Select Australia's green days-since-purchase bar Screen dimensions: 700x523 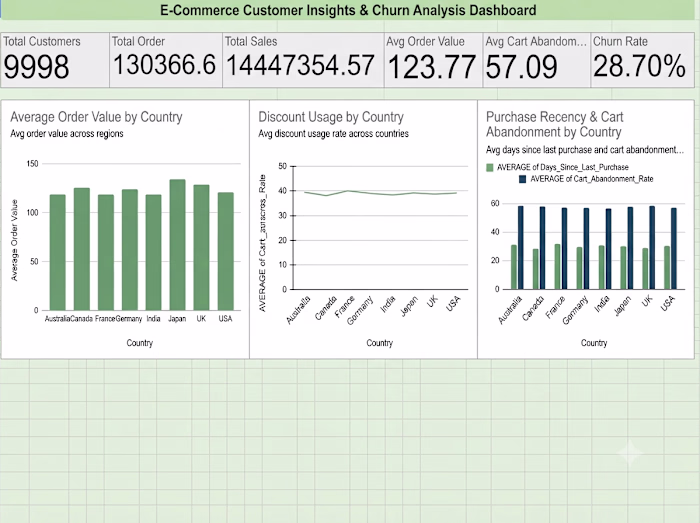point(514,267)
